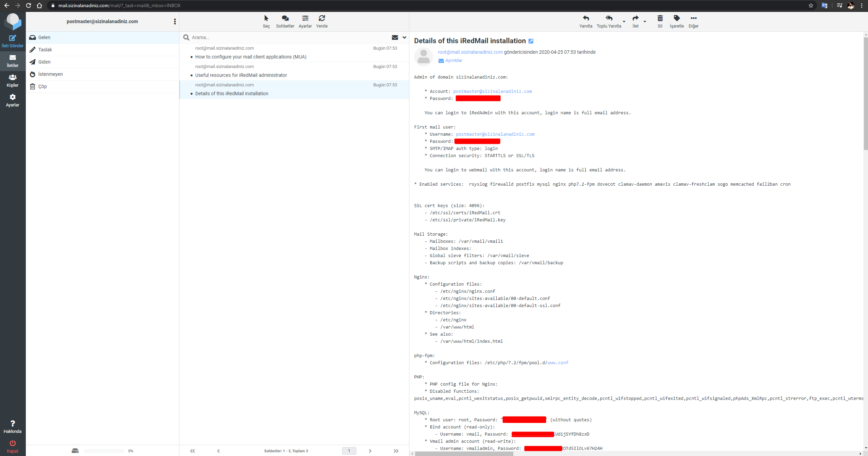
Task: Expand Toplu Yanıtla dropdown arrow
Action: coord(624,21)
